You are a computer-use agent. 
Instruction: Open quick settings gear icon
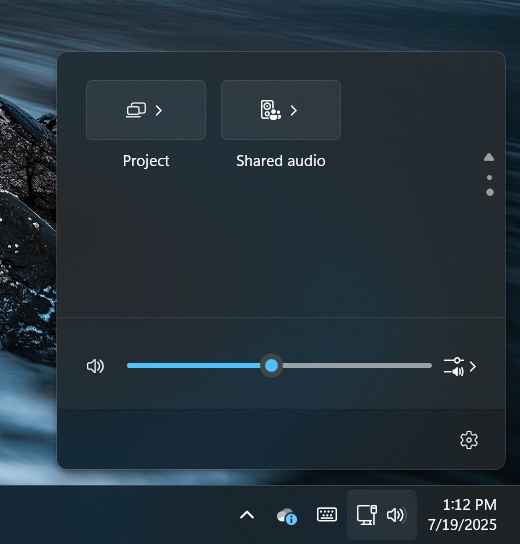click(469, 440)
